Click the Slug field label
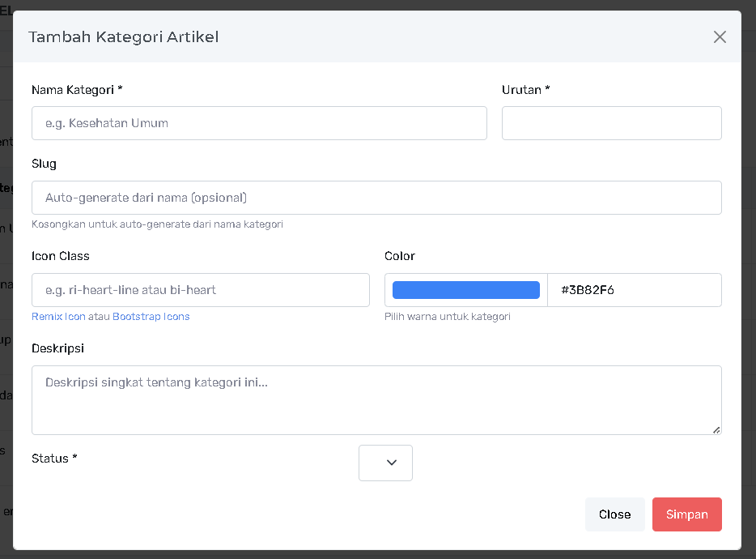The height and width of the screenshot is (559, 756). [x=44, y=164]
